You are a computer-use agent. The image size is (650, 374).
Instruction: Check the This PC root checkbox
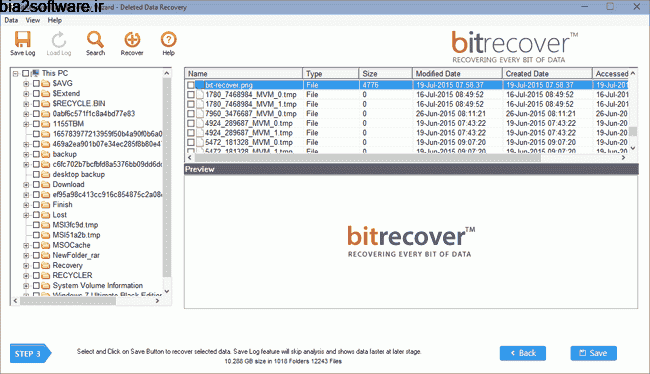point(25,73)
